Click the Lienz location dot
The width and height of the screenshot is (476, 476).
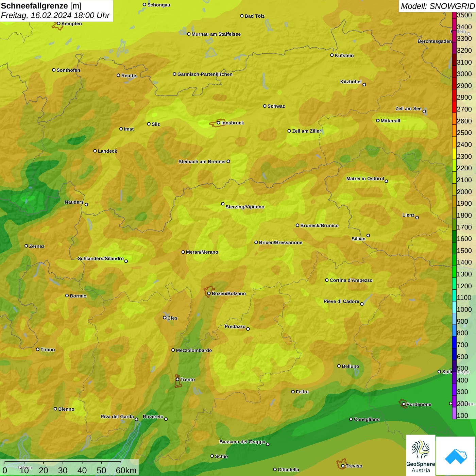pyautogui.click(x=417, y=218)
